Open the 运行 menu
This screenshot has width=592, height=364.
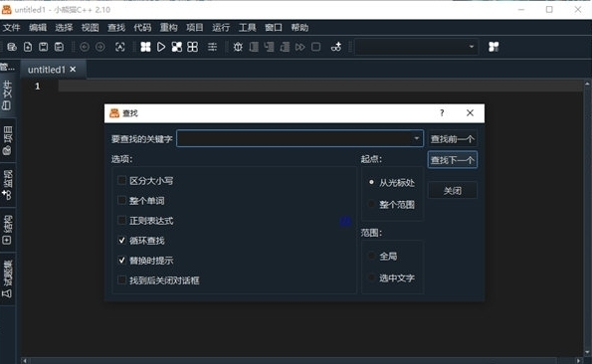(221, 28)
